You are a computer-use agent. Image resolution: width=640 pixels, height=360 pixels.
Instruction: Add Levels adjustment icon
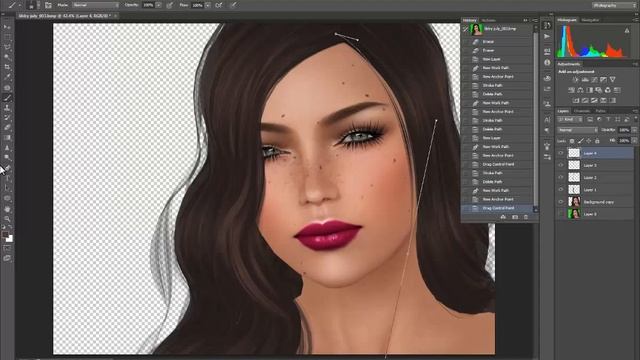(585, 80)
